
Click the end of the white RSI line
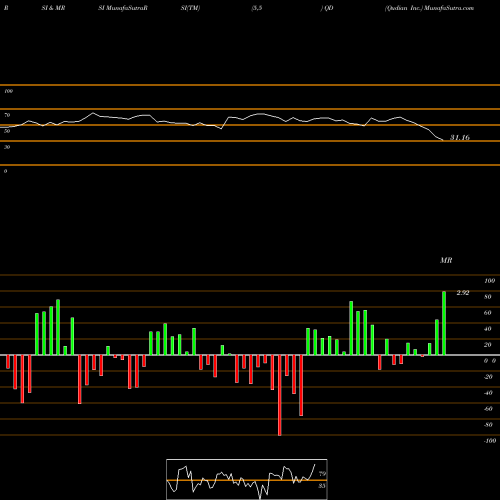pyautogui.click(x=443, y=140)
